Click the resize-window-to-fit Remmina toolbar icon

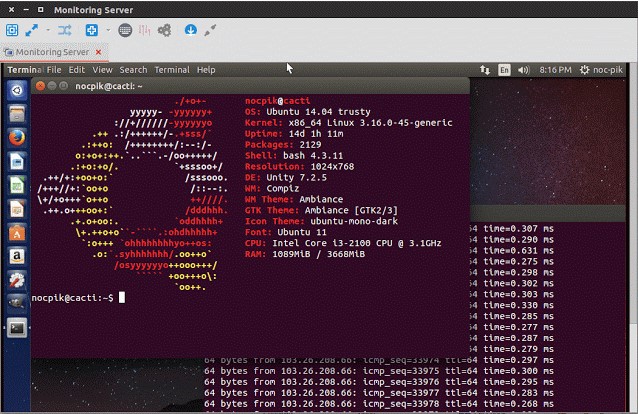click(x=12, y=30)
